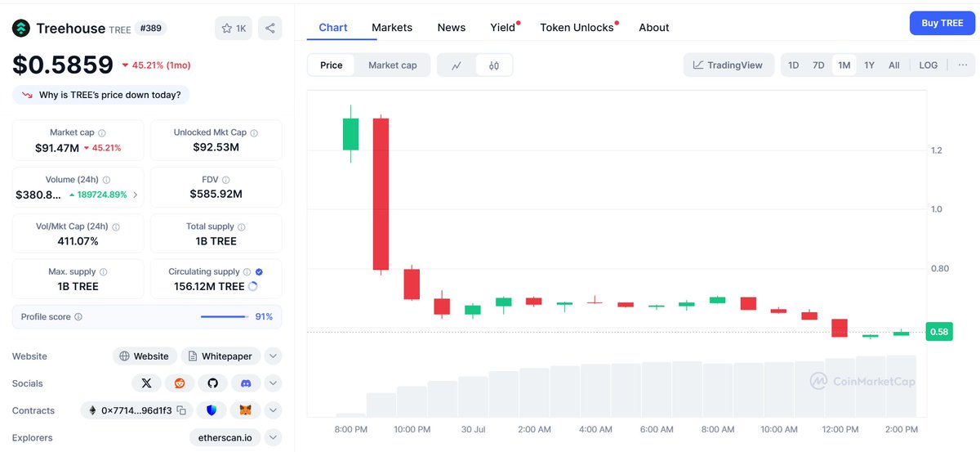Click the 156.12M TREE circulating value
Viewport: 980px width, 452px height.
coord(209,286)
